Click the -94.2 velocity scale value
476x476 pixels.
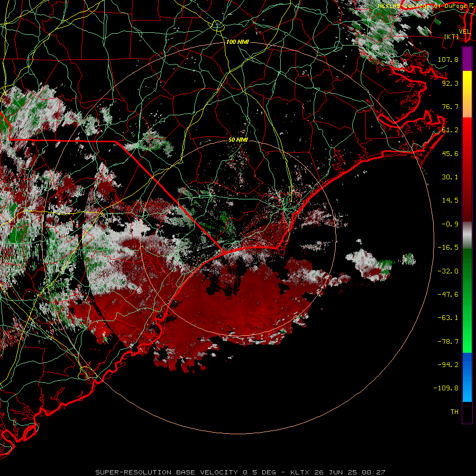[448, 364]
